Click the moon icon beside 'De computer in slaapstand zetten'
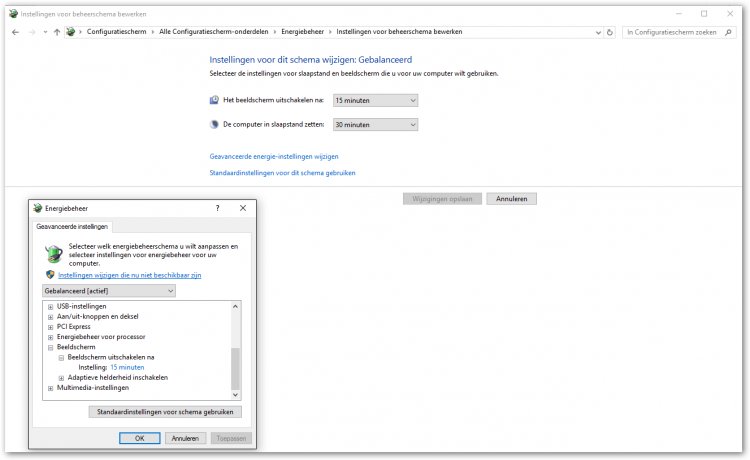The width and height of the screenshot is (750, 460). point(214,125)
